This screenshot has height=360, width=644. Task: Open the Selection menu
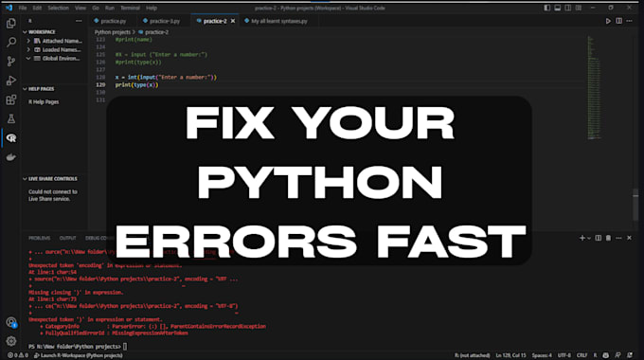point(59,8)
